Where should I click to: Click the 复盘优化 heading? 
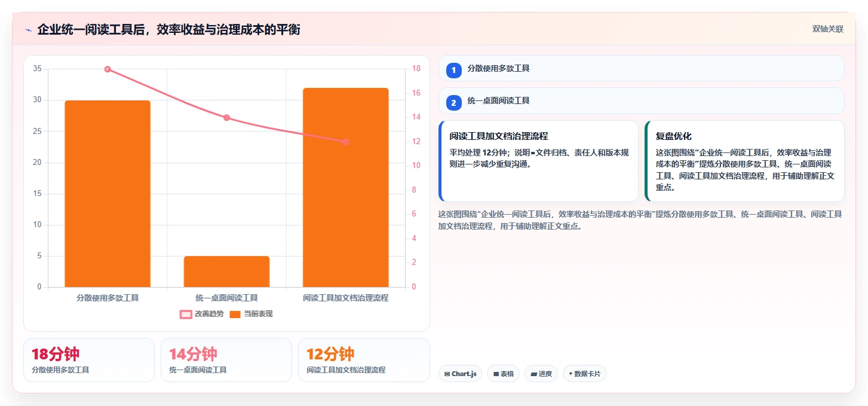tap(673, 136)
